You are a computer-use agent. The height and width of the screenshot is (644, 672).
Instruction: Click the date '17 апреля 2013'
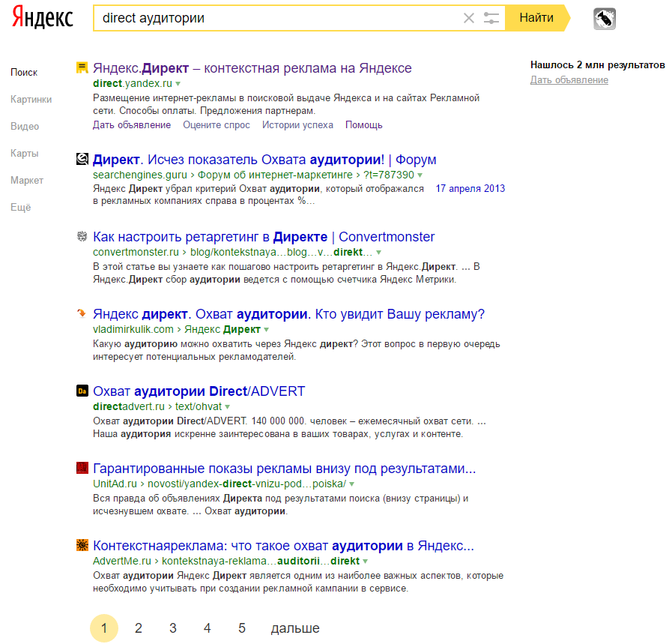[x=470, y=188]
